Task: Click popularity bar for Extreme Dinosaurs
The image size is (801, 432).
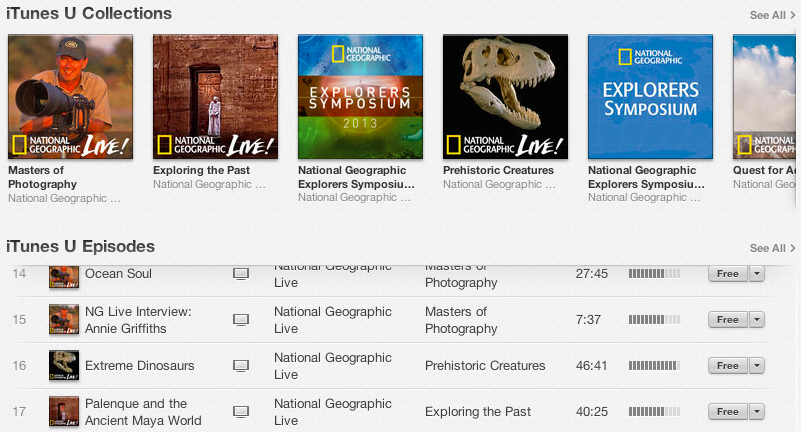Action: [653, 366]
